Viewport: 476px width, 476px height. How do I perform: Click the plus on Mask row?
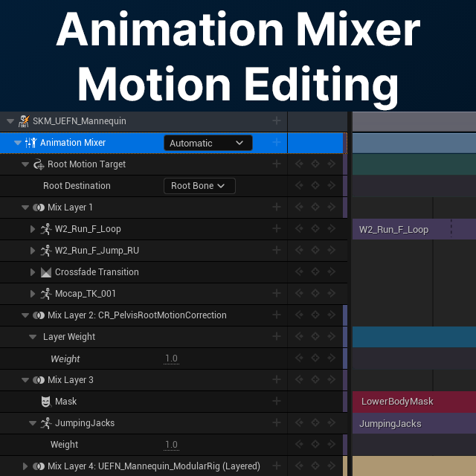click(x=276, y=402)
